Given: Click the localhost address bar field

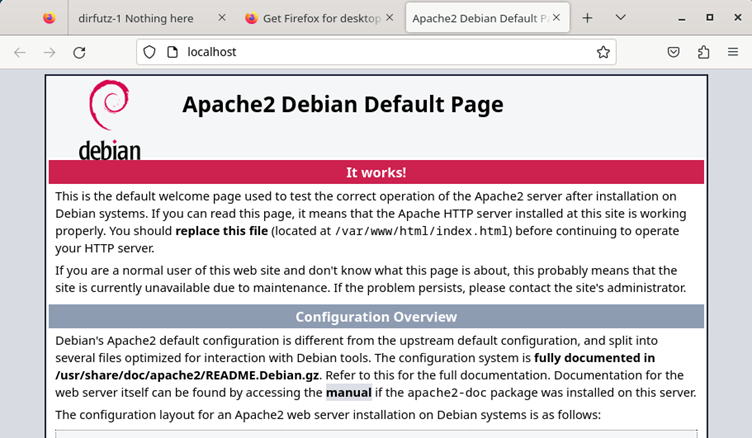Looking at the screenshot, I should pos(380,52).
